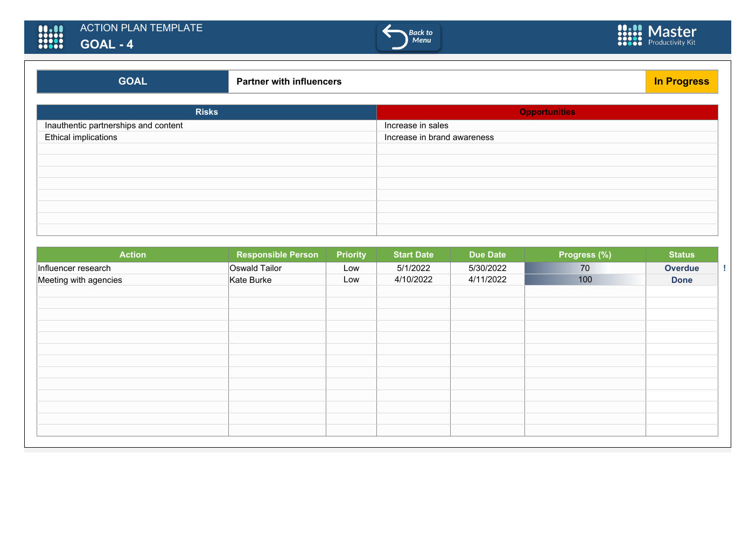Click the Start Date column header
The width and height of the screenshot is (756, 535).
pyautogui.click(x=414, y=255)
